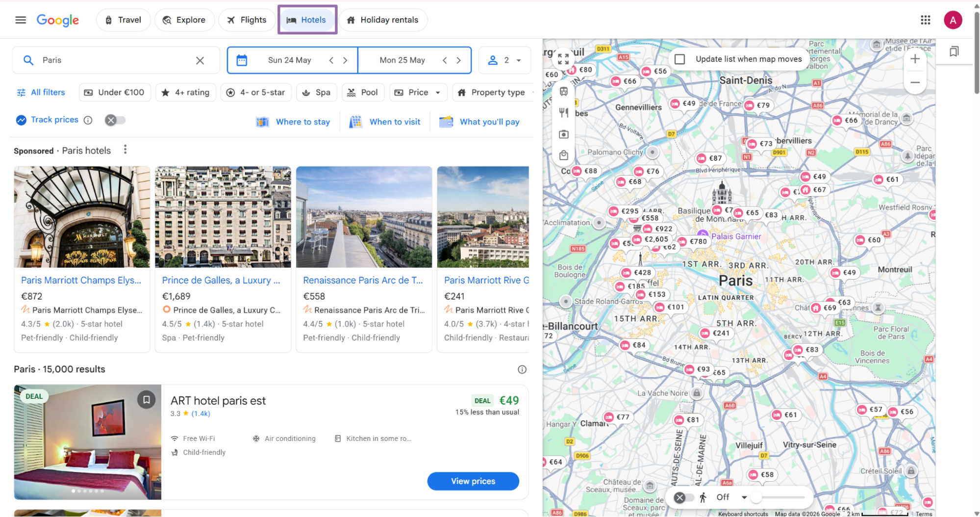The image size is (980, 517).
Task: Open the walking time Off dropdown
Action: pyautogui.click(x=731, y=497)
